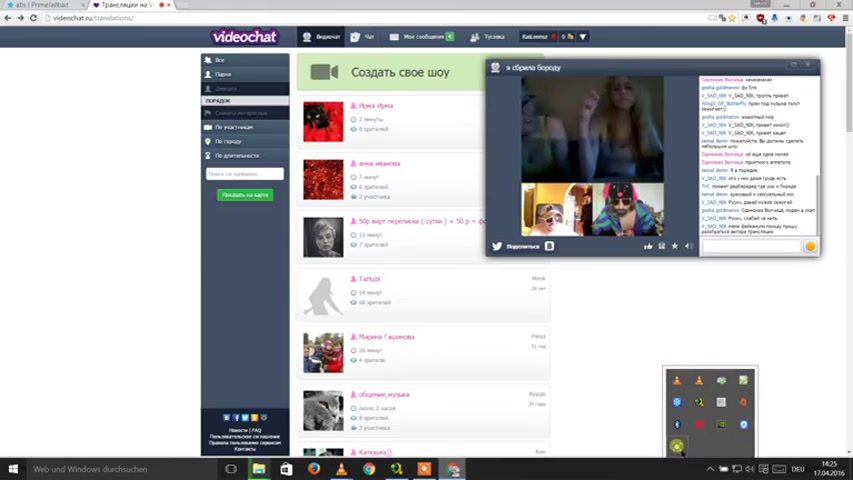Click the webcam icon in popup title bar

pos(495,67)
